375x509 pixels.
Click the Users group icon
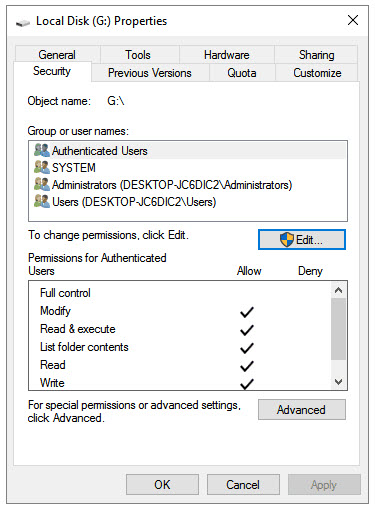42,201
